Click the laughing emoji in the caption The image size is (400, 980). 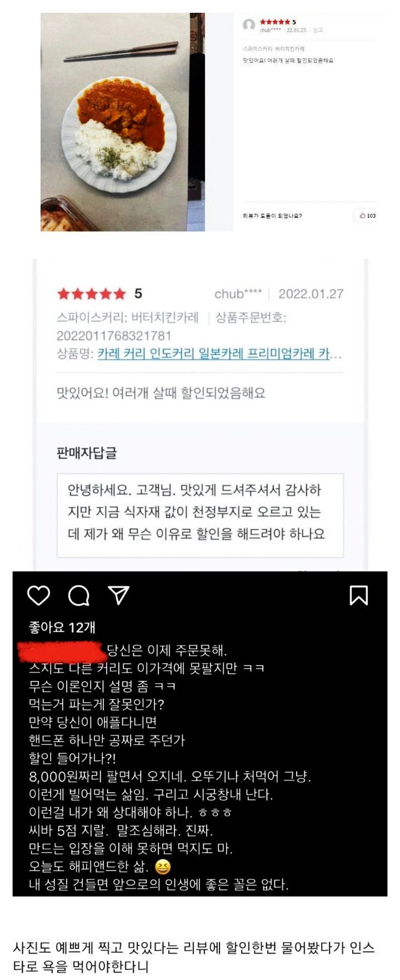pyautogui.click(x=163, y=867)
